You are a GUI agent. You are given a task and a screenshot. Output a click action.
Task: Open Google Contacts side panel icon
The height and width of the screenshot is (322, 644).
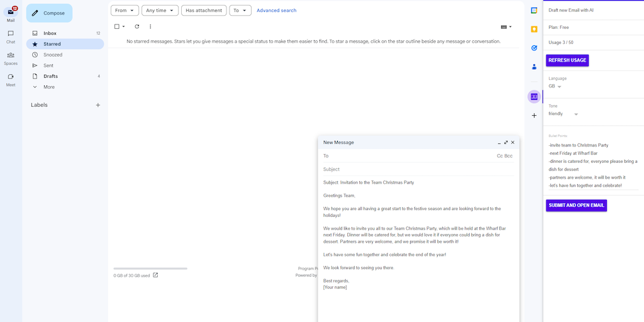[534, 67]
